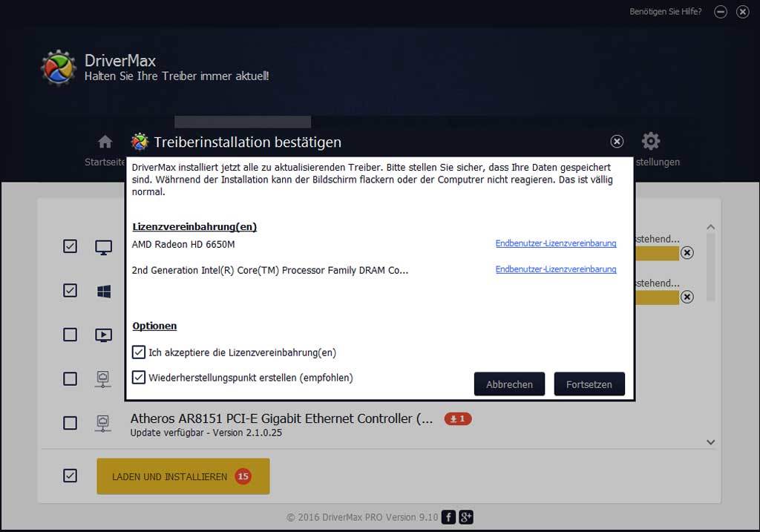This screenshot has height=532, width=760.
Task: Click Abbrechen button
Action: pyautogui.click(x=509, y=384)
